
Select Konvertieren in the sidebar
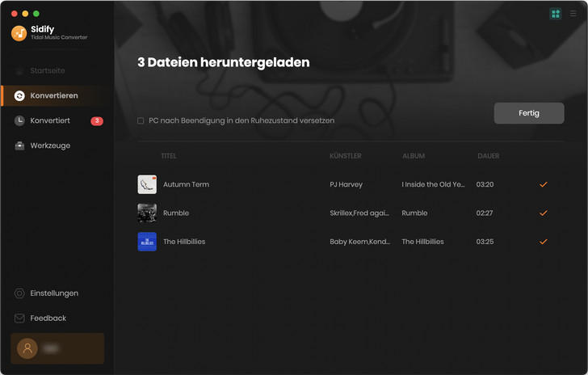tap(57, 95)
